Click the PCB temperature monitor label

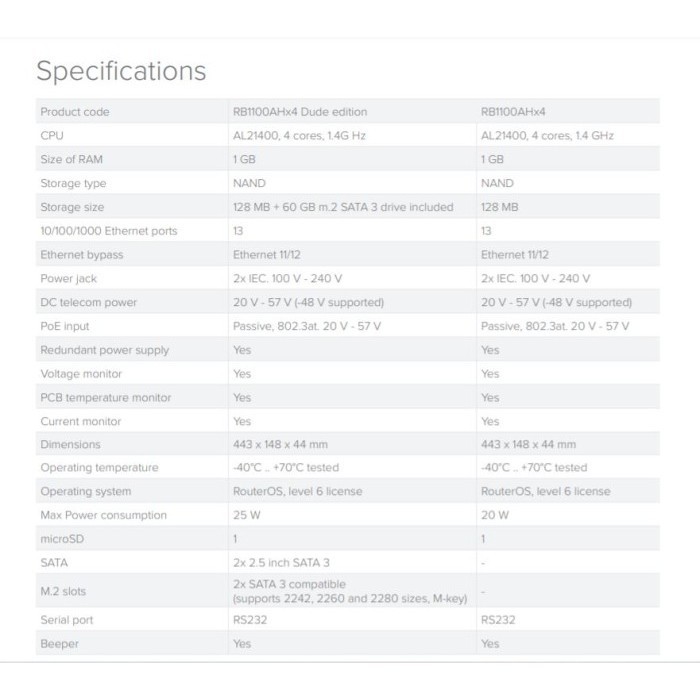(105, 397)
